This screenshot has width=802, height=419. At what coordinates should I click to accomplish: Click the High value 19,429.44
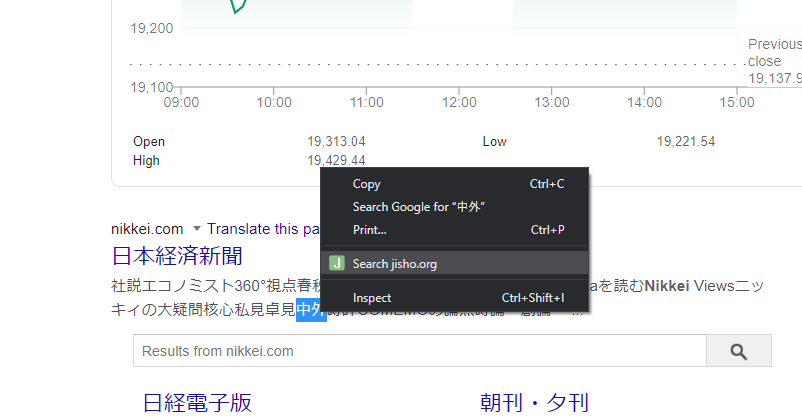[x=336, y=161]
